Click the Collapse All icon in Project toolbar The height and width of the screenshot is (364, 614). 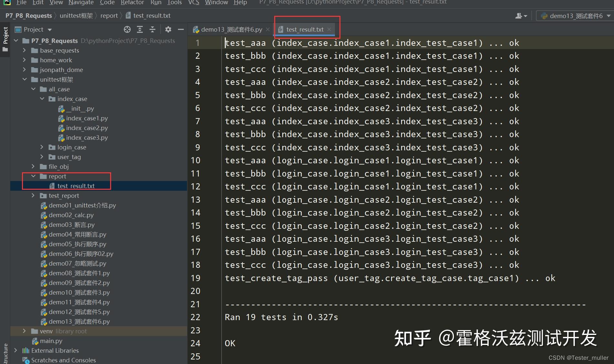[x=152, y=29]
